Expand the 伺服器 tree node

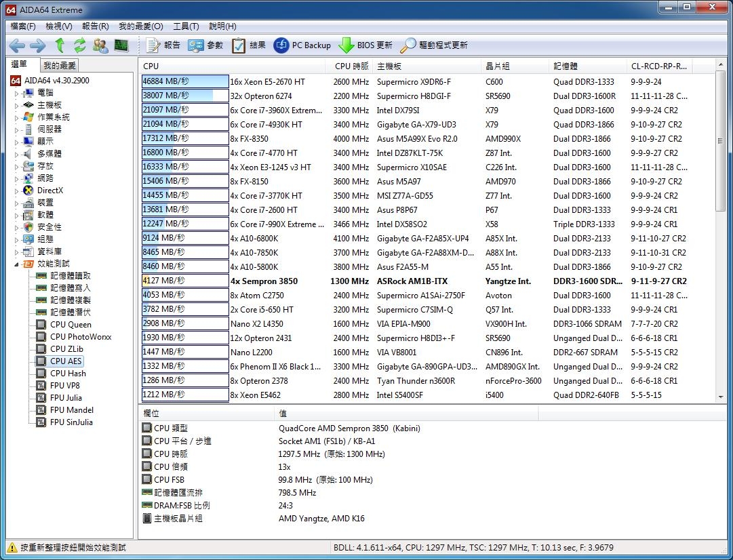16,129
